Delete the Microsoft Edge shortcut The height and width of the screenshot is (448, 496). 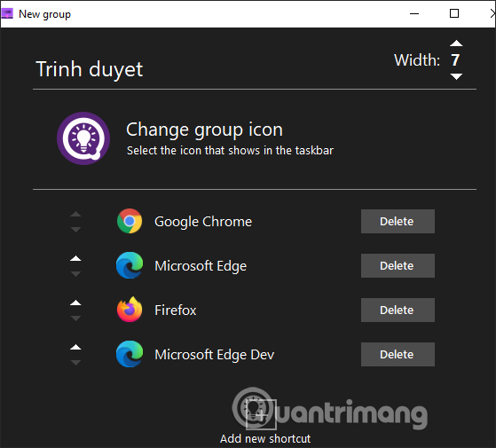pos(398,265)
